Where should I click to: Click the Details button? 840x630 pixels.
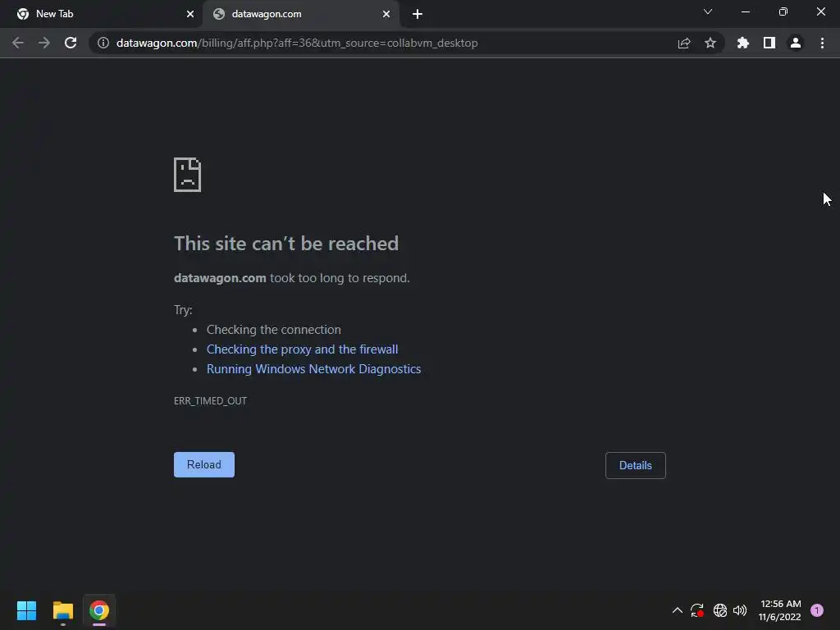tap(636, 466)
